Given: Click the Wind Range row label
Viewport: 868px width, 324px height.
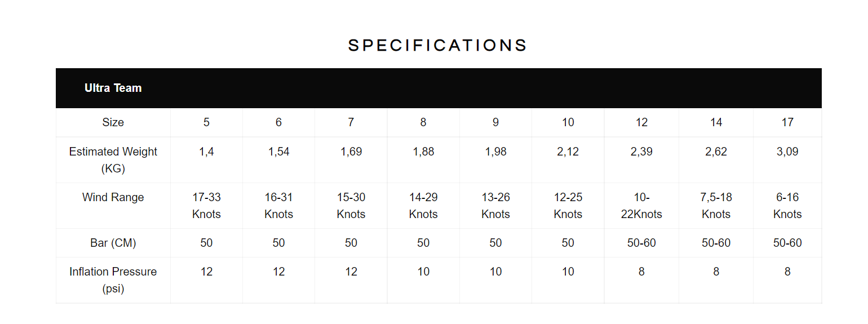Looking at the screenshot, I should (x=113, y=197).
